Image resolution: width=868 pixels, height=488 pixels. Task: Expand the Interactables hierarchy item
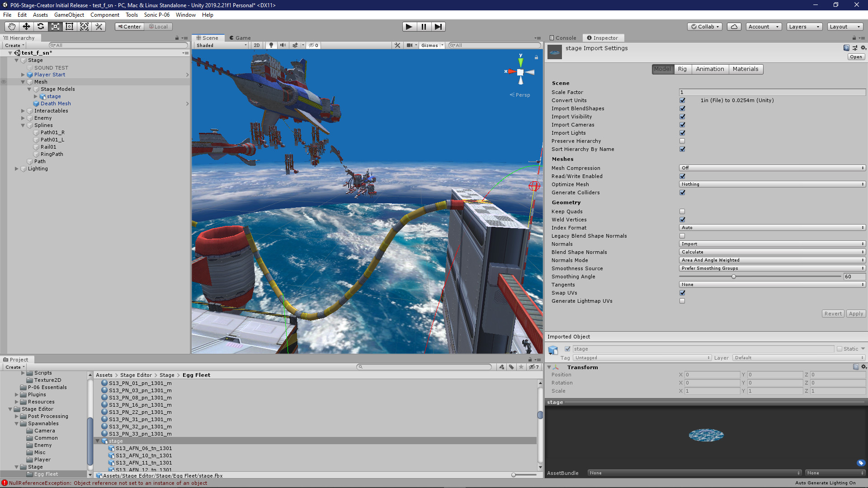pos(23,111)
